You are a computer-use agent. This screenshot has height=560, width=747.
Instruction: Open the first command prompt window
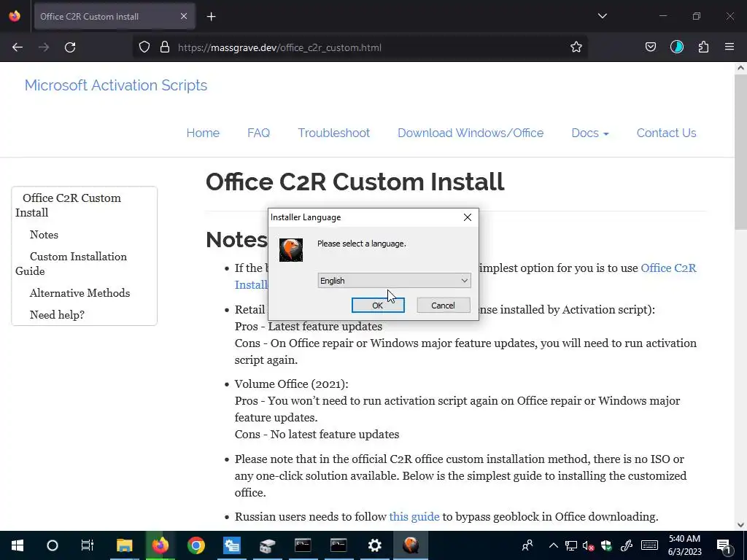[x=303, y=545]
